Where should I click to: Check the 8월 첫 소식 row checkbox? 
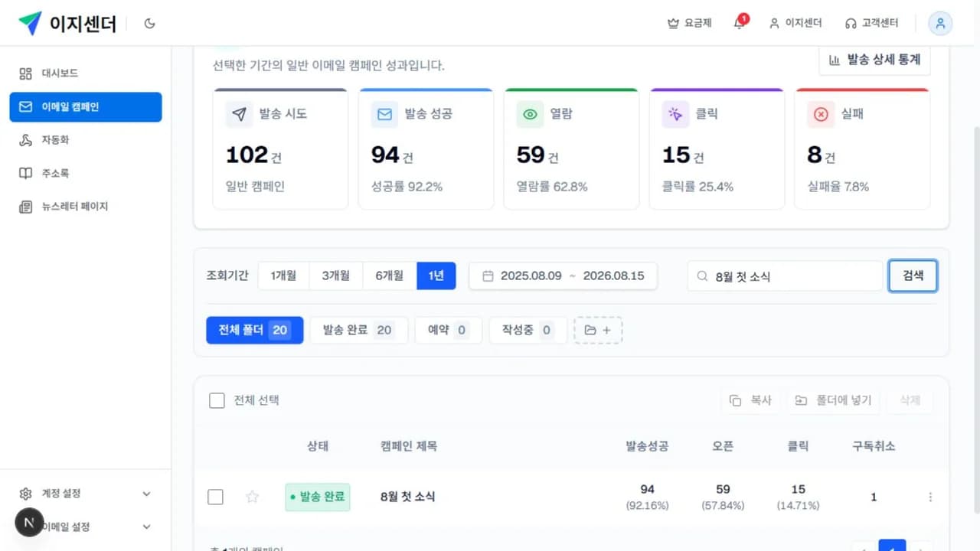tap(216, 497)
